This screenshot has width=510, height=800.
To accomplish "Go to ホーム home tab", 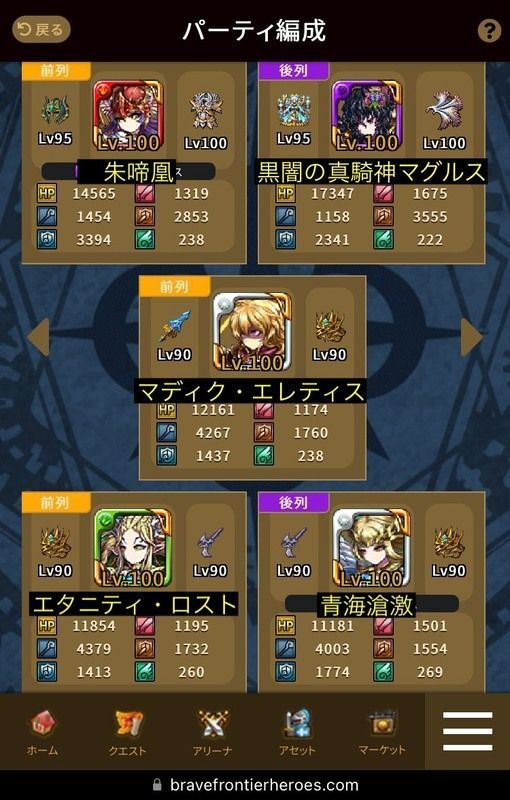I will (x=43, y=732).
